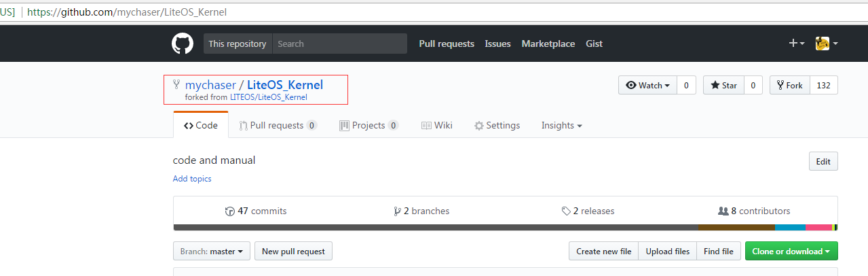Click the contributors people icon
Screen dimensions: 868x276
click(723, 211)
